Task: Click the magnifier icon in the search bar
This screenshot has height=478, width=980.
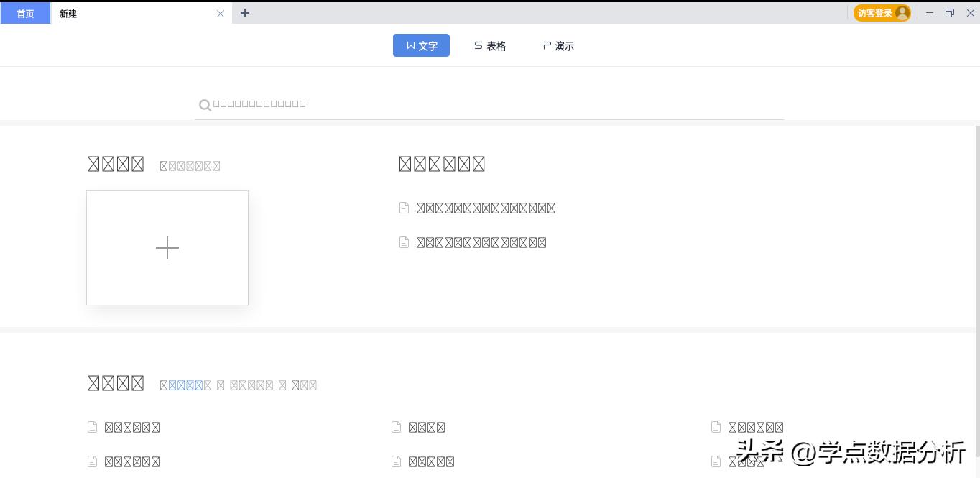Action: pos(205,104)
